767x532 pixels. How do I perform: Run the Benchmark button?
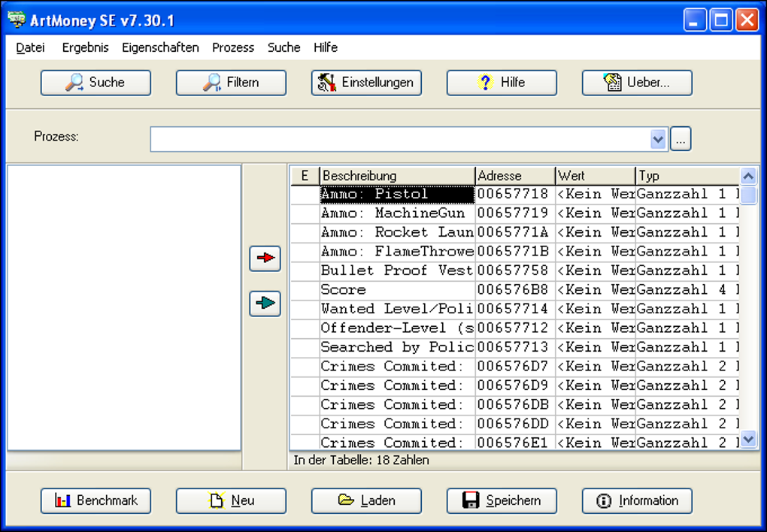96,500
